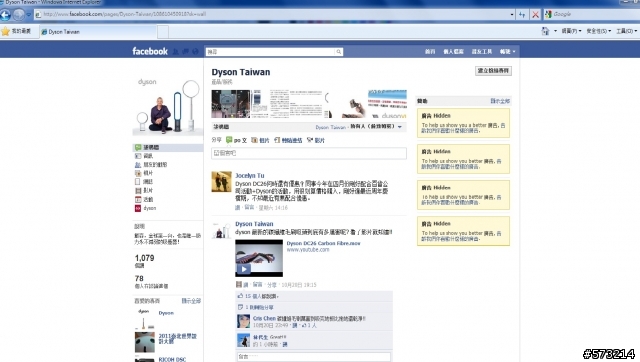Open the IE Page (網頁) menu dropdown
The image size is (640, 362).
tap(571, 31)
